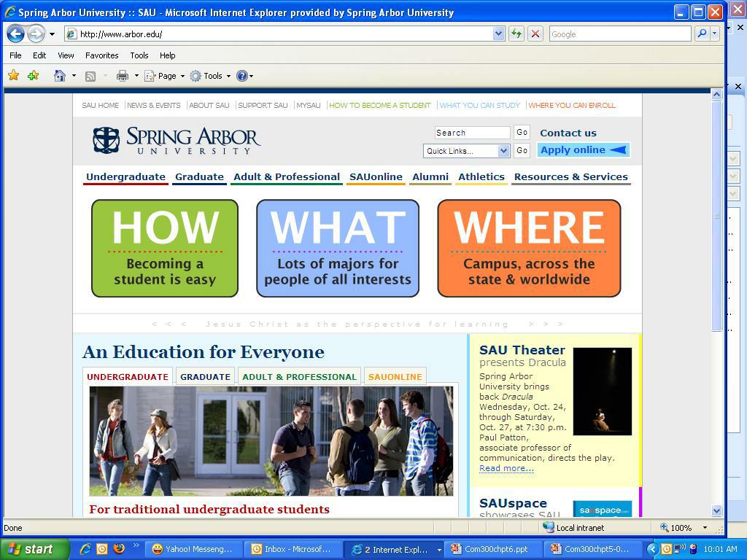The height and width of the screenshot is (560, 747).
Task: Click Add to Favorites star-plus icon
Action: (x=33, y=75)
